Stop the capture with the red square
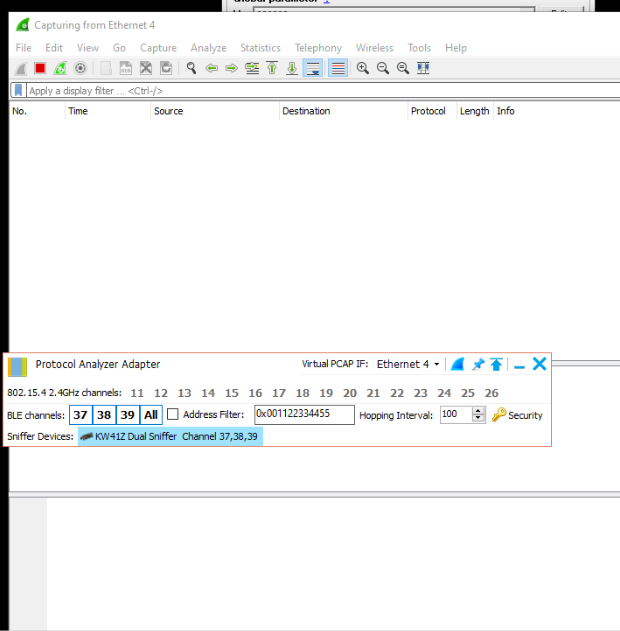This screenshot has height=631, width=620. (x=40, y=68)
